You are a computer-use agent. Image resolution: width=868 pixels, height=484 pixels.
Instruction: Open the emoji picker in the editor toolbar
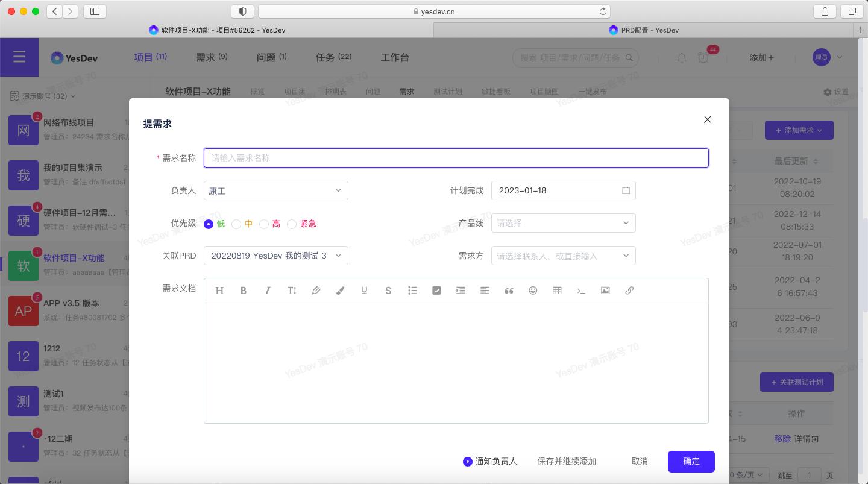coord(533,291)
